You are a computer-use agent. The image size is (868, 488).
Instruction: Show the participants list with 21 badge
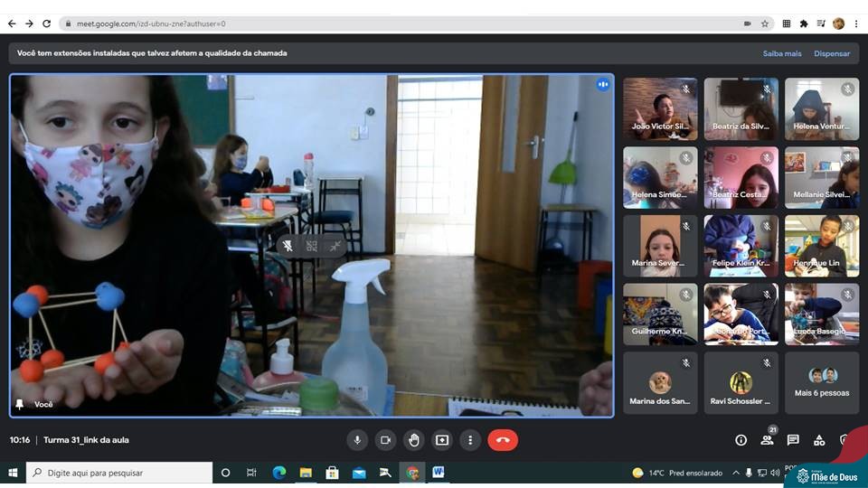767,440
